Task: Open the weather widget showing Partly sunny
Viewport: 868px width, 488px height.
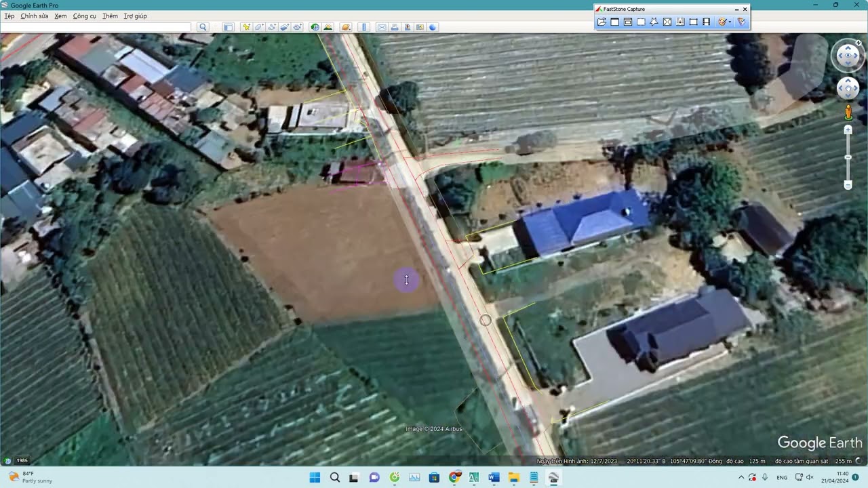Action: point(31,477)
